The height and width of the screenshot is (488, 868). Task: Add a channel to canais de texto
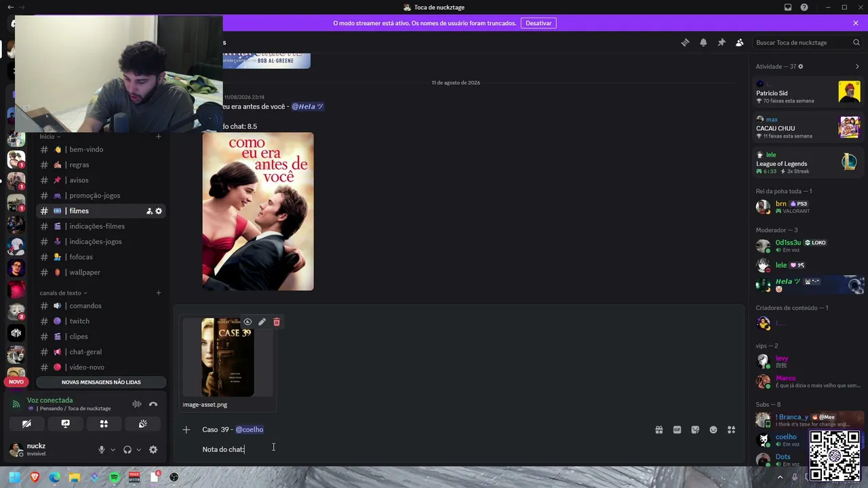(x=159, y=293)
